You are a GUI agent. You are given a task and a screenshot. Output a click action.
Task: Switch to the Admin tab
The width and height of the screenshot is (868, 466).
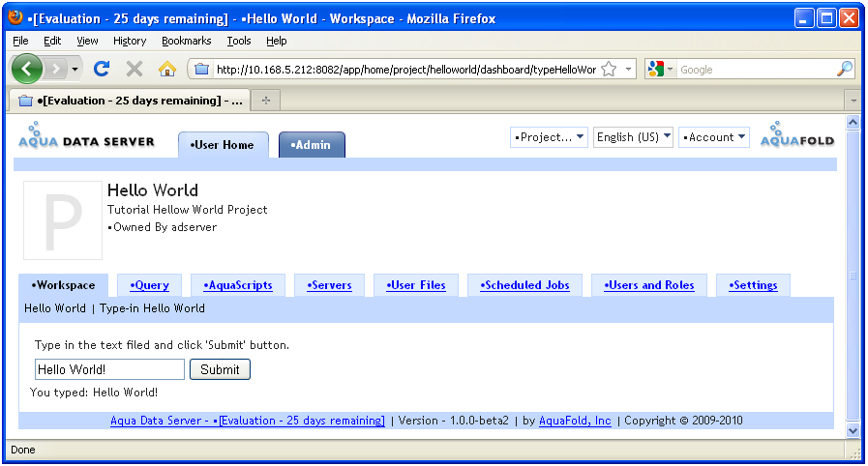coord(312,145)
